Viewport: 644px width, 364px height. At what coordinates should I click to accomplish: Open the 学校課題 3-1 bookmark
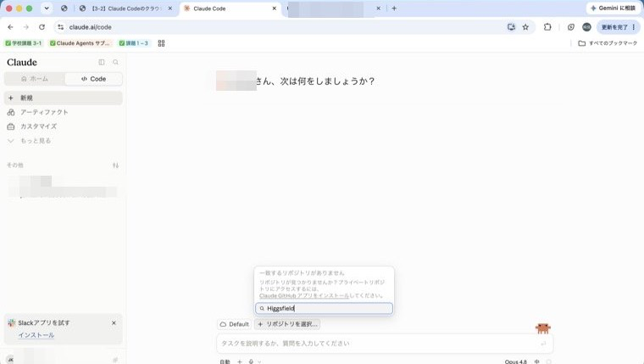point(24,43)
